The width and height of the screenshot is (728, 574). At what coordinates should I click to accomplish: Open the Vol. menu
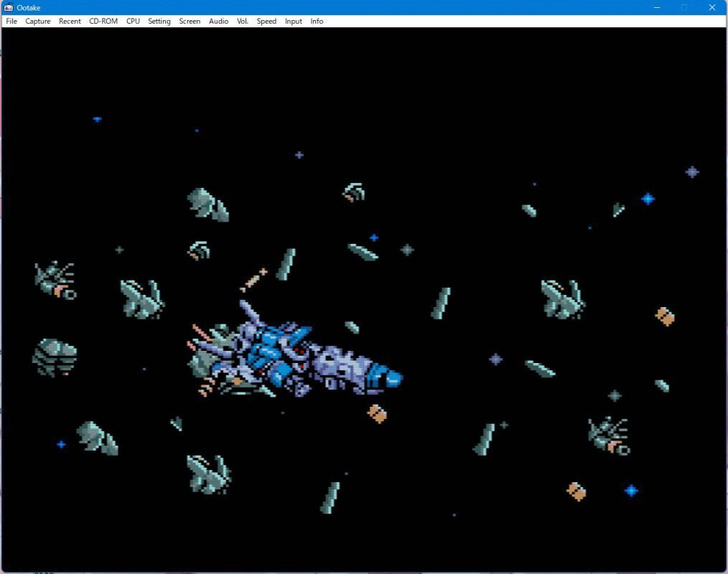click(x=243, y=22)
